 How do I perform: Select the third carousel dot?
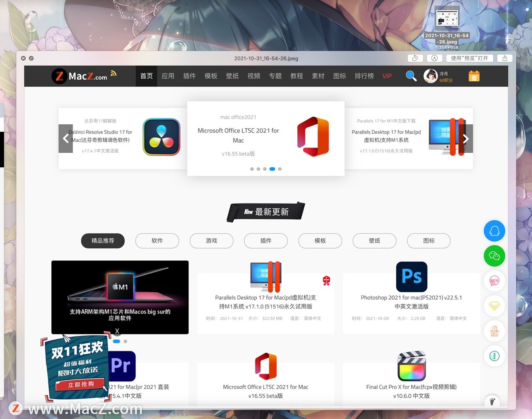click(265, 169)
